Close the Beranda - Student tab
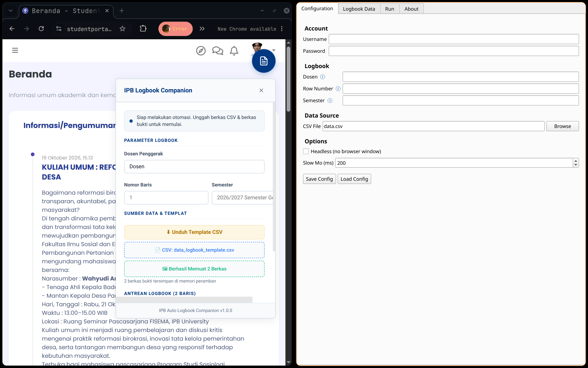The height and width of the screenshot is (368, 588). (x=107, y=11)
